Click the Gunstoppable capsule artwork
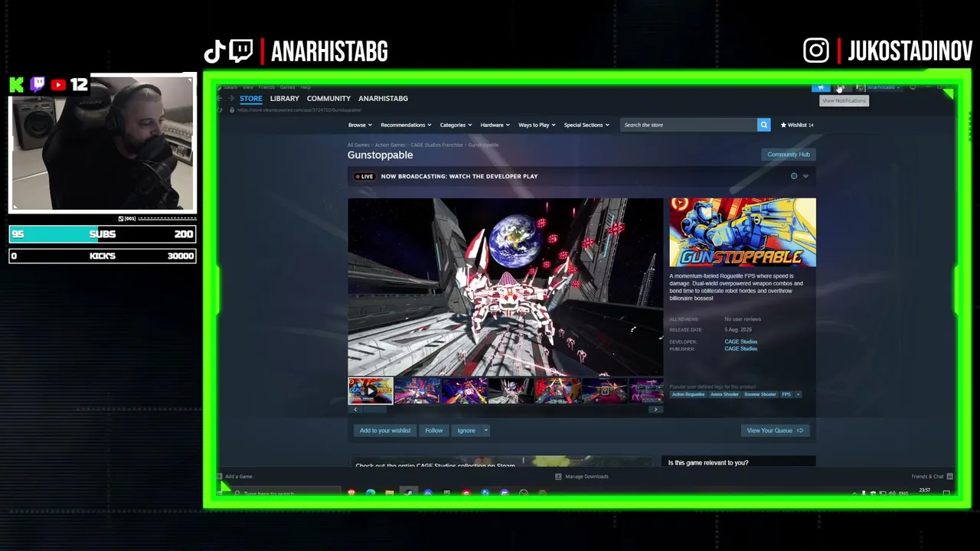Viewport: 980px width, 551px height. tap(743, 233)
